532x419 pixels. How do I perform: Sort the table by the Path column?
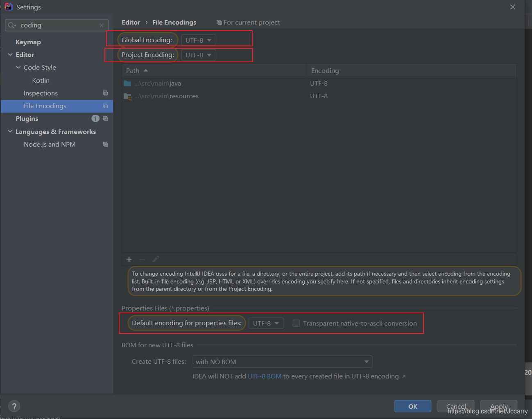(x=214, y=70)
